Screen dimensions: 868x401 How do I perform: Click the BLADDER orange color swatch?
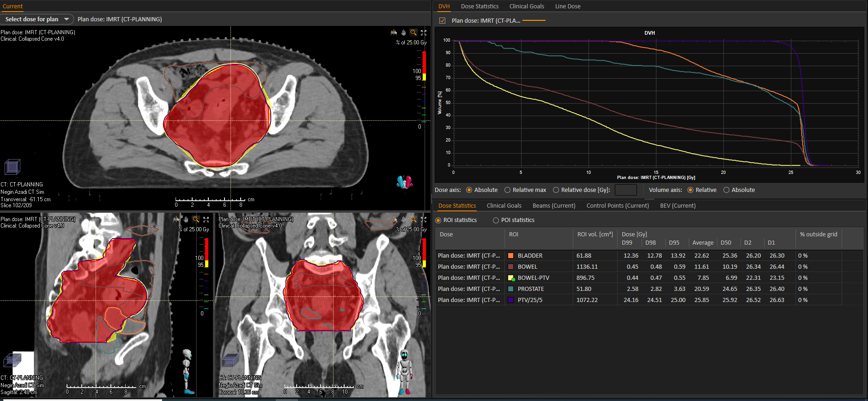[511, 256]
